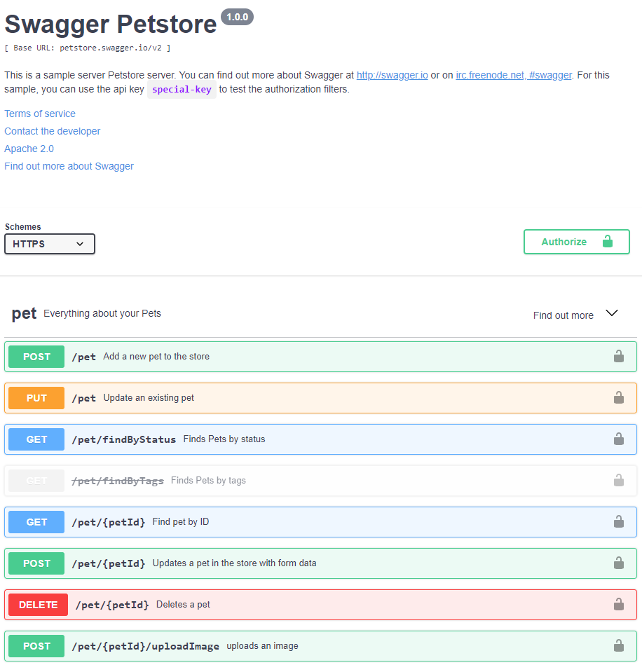Viewport: 642px width, 672px height.
Task: Click lock icon on 'Updates a pet in the store' row
Action: pyautogui.click(x=618, y=563)
